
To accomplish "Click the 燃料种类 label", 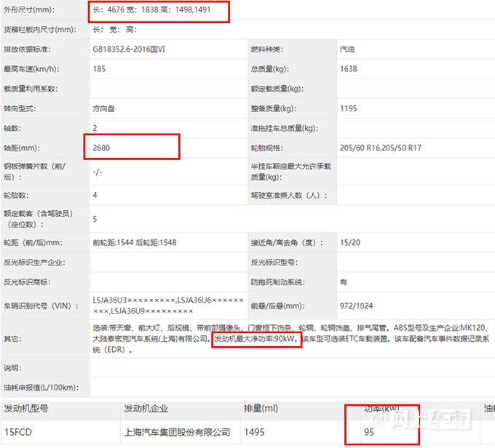I will (266, 49).
